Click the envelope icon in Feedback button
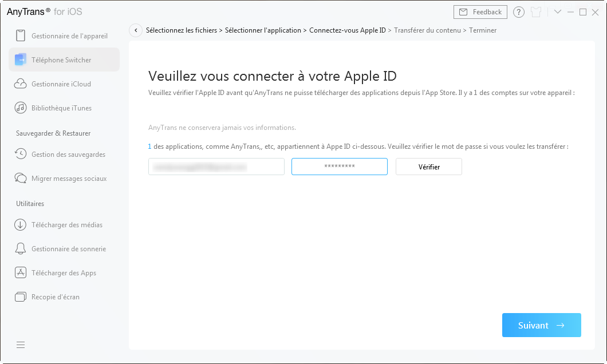 (x=463, y=12)
